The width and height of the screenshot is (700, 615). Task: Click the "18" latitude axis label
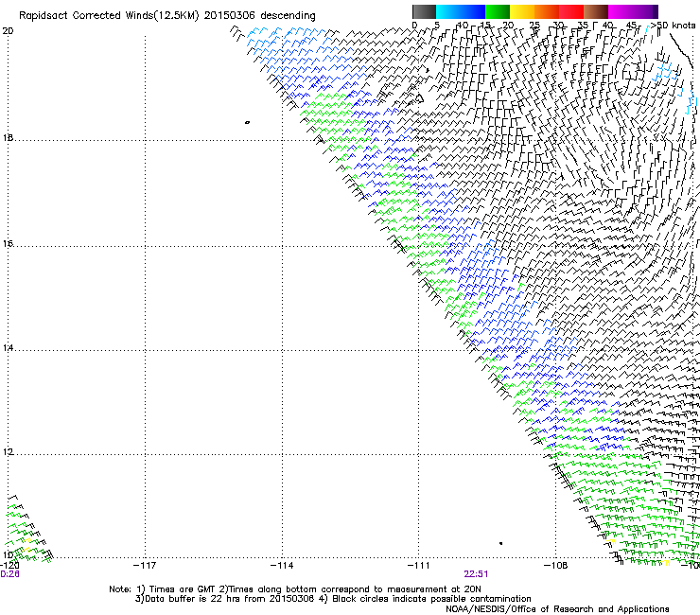tap(8, 137)
